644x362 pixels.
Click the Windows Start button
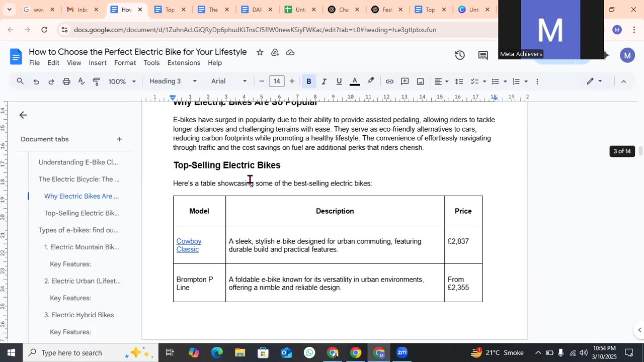click(11, 352)
